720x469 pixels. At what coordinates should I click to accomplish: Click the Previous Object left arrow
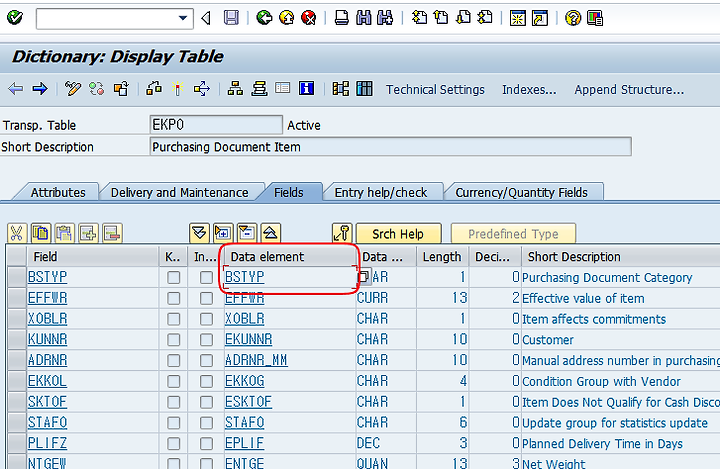tap(16, 89)
